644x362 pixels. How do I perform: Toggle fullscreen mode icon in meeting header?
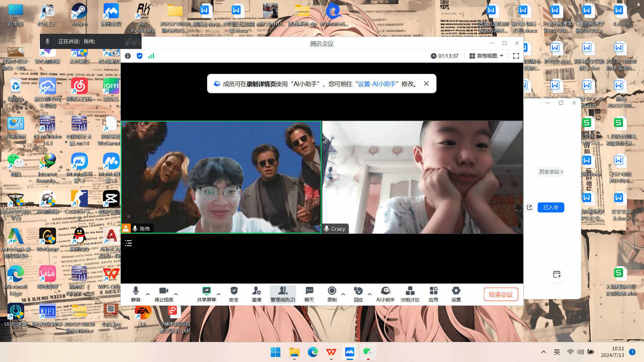[516, 56]
